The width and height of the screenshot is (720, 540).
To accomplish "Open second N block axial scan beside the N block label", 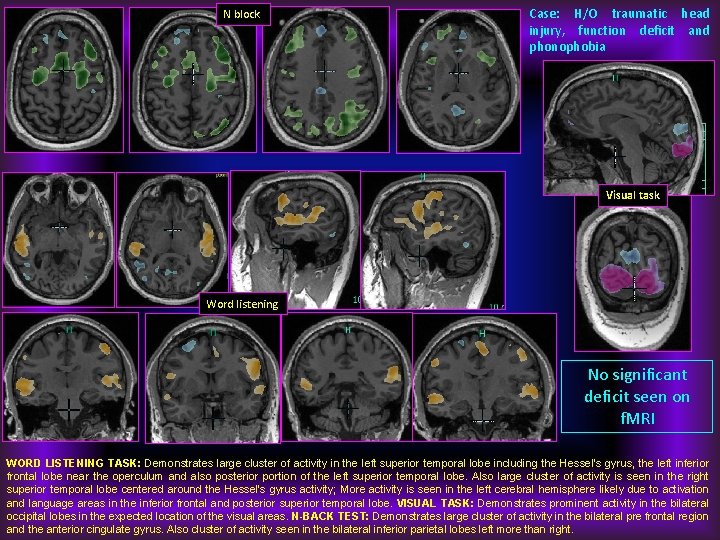I will 193,79.
